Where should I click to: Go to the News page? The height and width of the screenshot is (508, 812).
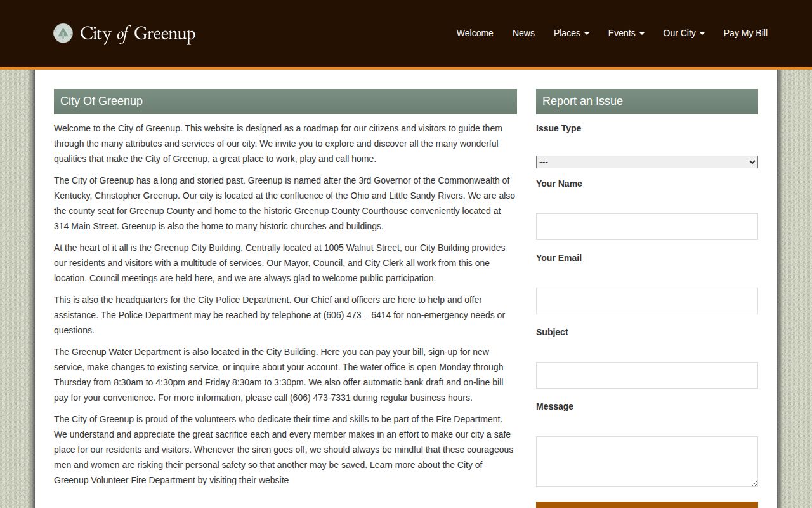pyautogui.click(x=523, y=33)
